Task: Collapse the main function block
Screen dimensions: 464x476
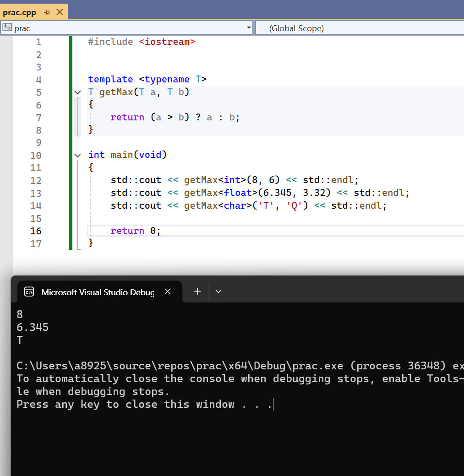Action: (x=77, y=156)
